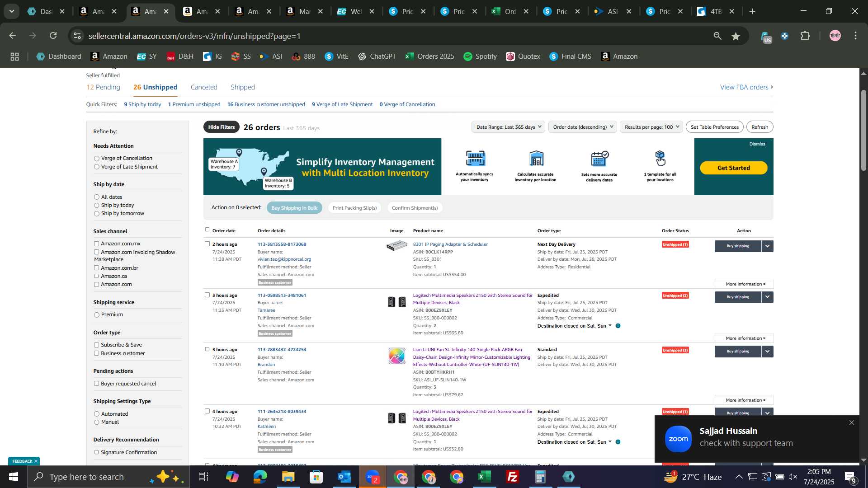Open the D&H bookmark
Image resolution: width=868 pixels, height=488 pixels.
pos(180,56)
